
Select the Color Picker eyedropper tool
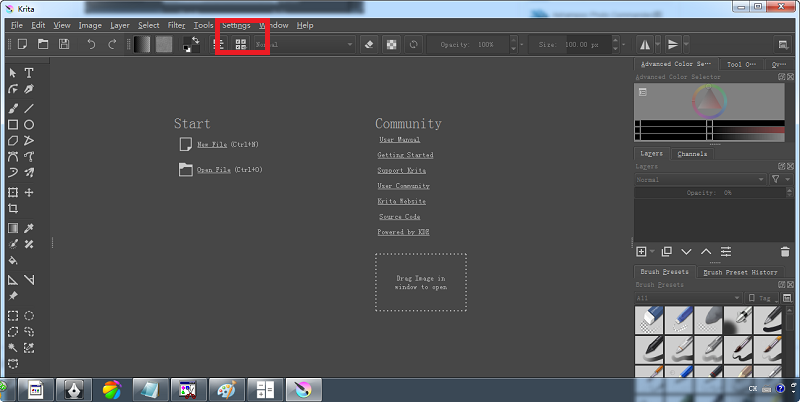pyautogui.click(x=29, y=228)
